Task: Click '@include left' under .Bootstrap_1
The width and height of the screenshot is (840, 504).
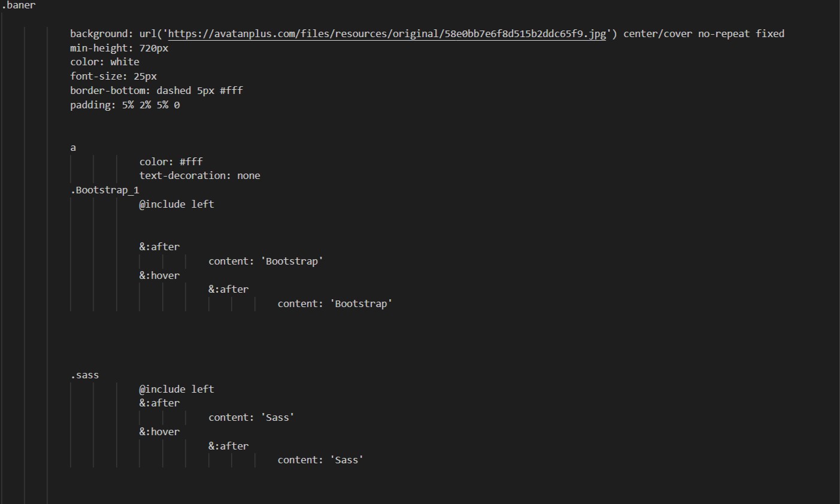Action: pos(177,205)
